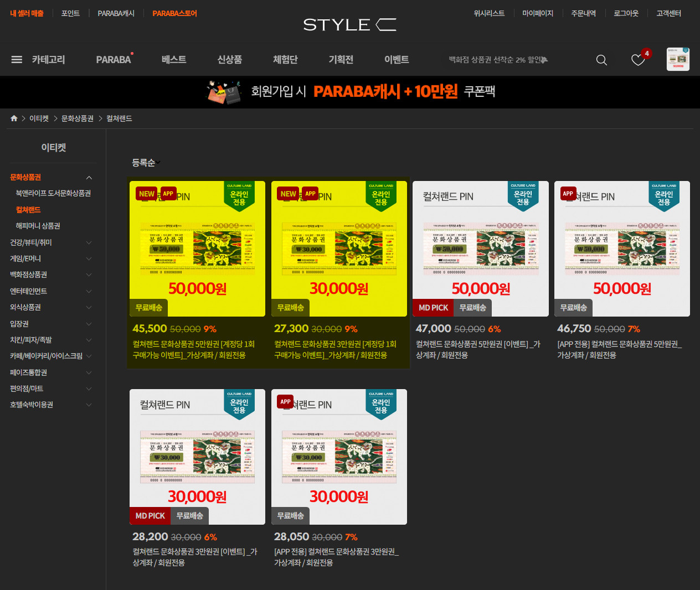The image size is (700, 590).
Task: Click 무료배송 badge on 27,300 item
Action: point(291,308)
